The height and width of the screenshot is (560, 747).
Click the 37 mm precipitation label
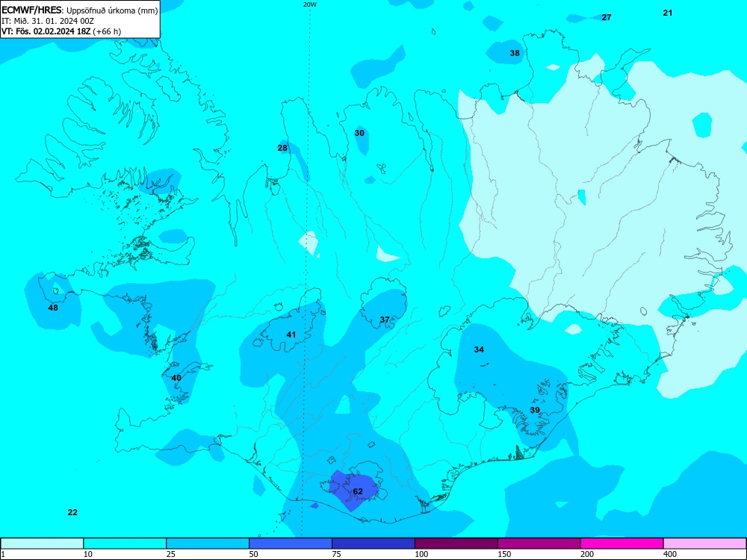click(385, 320)
